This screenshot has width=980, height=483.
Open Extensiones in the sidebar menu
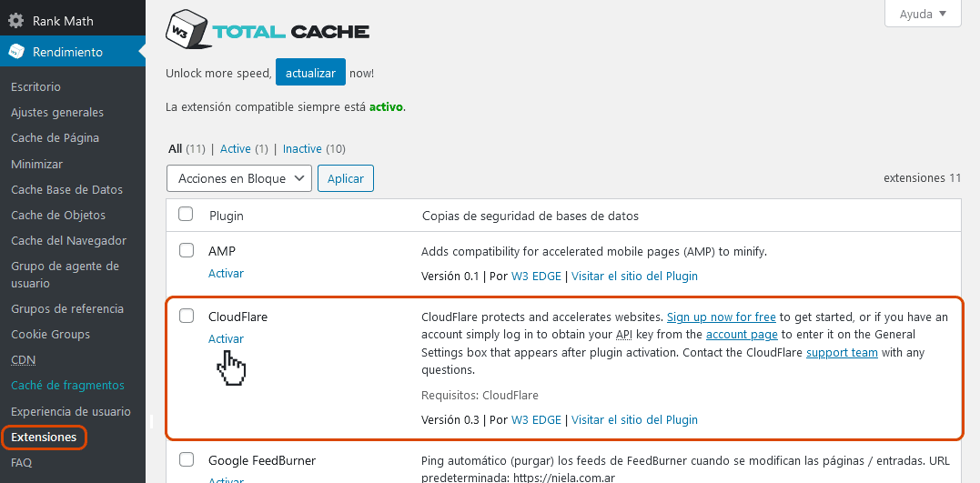point(44,438)
